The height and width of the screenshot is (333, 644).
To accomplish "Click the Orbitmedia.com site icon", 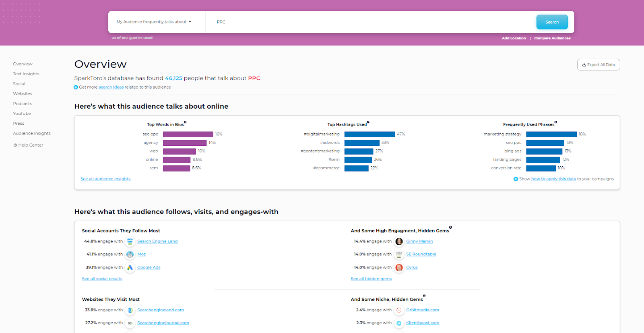I will [x=399, y=310].
